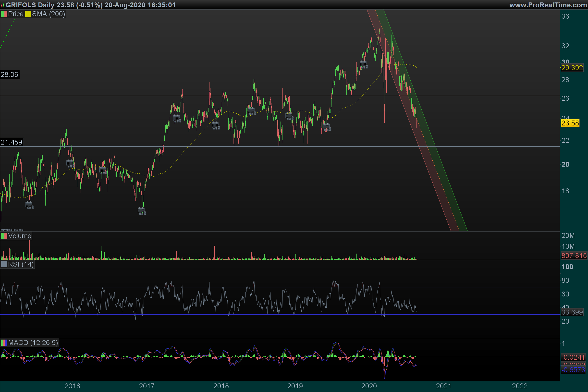Open the Volume panel label

20,236
